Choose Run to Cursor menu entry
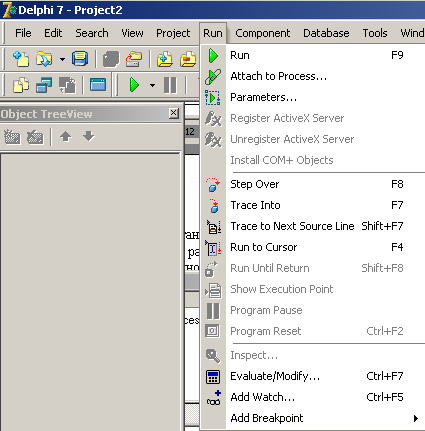This screenshot has width=425, height=431. pos(313,247)
